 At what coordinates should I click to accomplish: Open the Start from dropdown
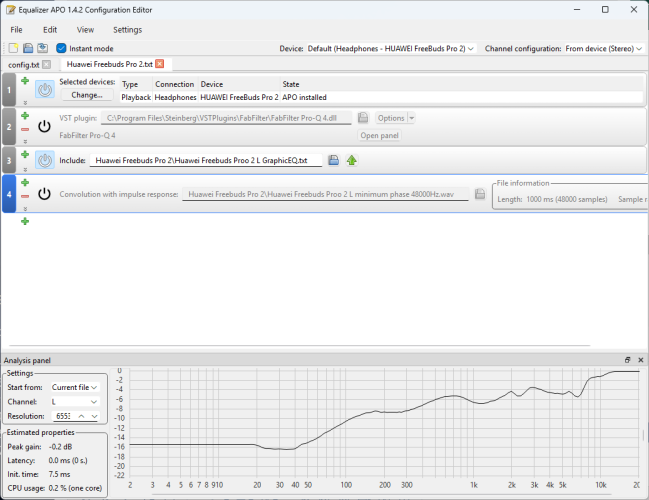[x=75, y=387]
